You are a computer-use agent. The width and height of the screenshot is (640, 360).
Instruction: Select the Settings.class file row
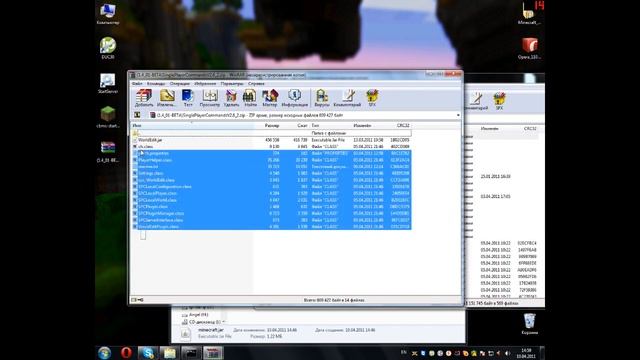pyautogui.click(x=272, y=173)
